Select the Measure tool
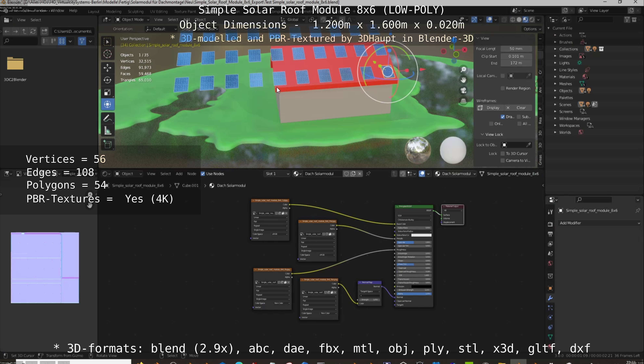This screenshot has width=644, height=364. pos(108,131)
